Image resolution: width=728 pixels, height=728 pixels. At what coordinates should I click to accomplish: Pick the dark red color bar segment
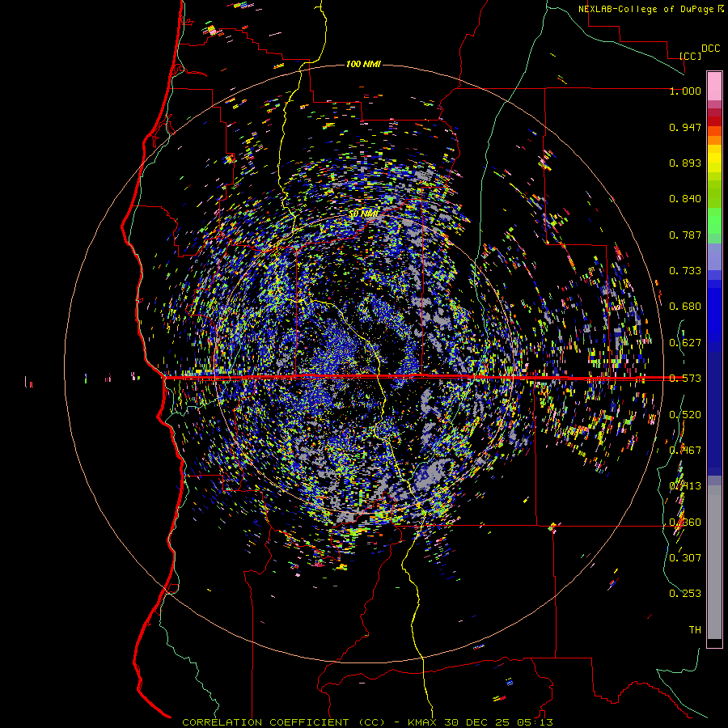click(x=714, y=121)
